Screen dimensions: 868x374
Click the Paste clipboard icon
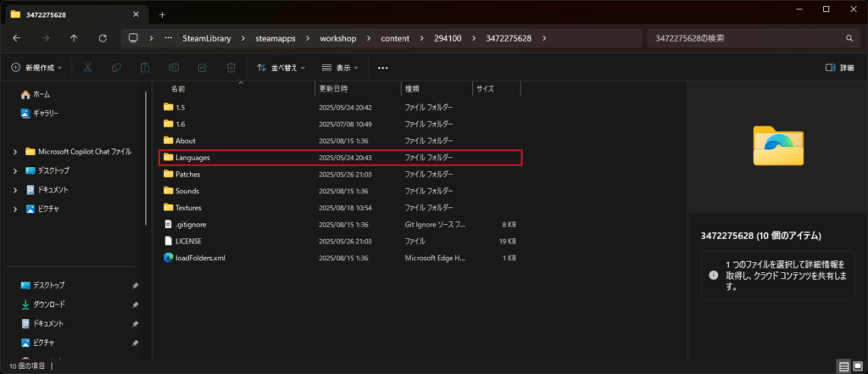pyautogui.click(x=145, y=68)
